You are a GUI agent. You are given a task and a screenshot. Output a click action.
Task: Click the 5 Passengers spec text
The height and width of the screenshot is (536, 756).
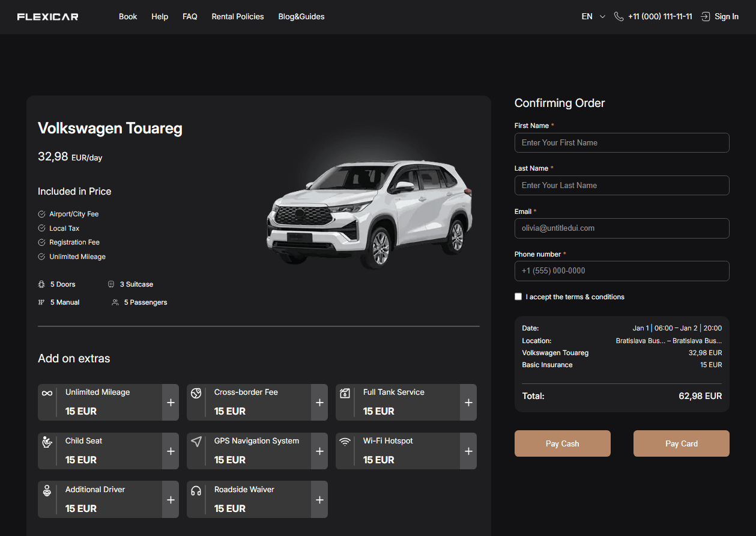(x=145, y=302)
